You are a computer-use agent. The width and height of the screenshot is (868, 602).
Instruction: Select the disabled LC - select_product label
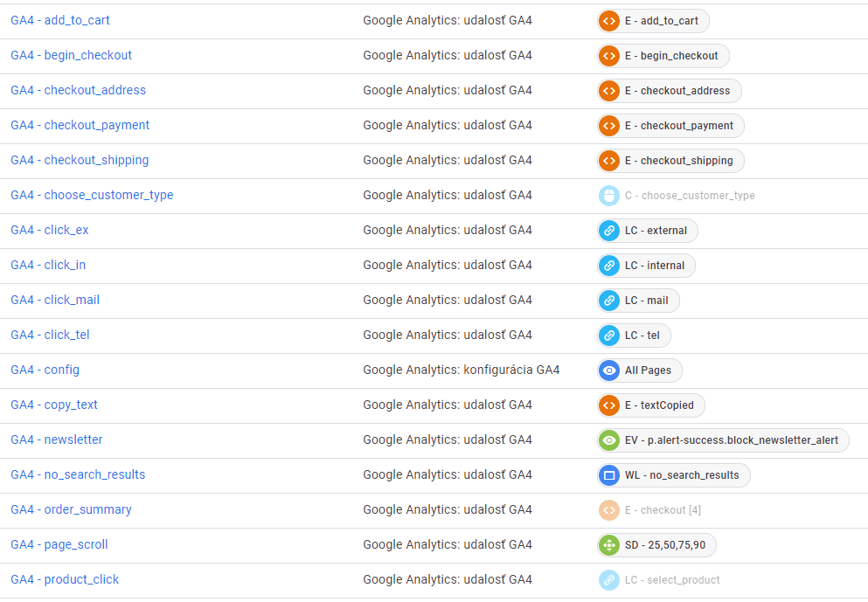[672, 580]
